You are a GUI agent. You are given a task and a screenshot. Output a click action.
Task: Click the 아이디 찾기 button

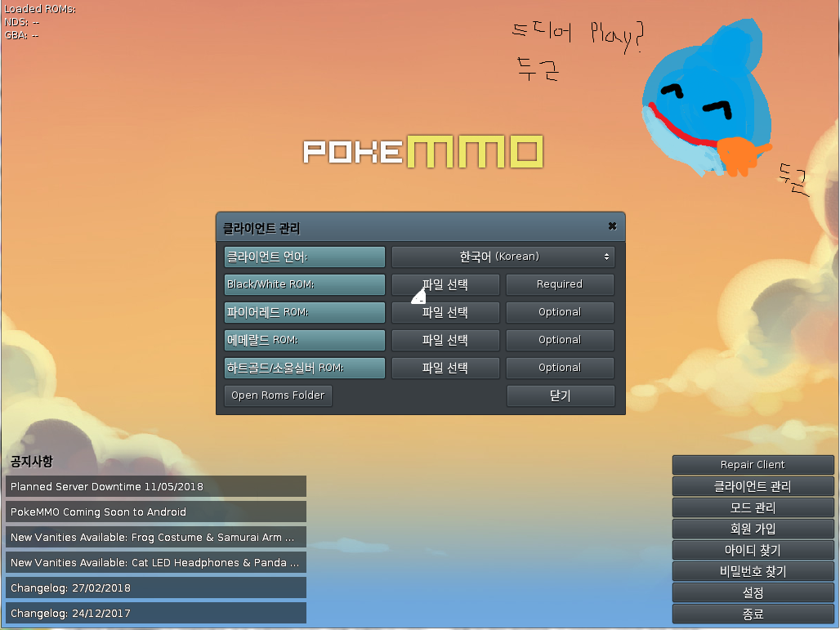click(x=753, y=550)
